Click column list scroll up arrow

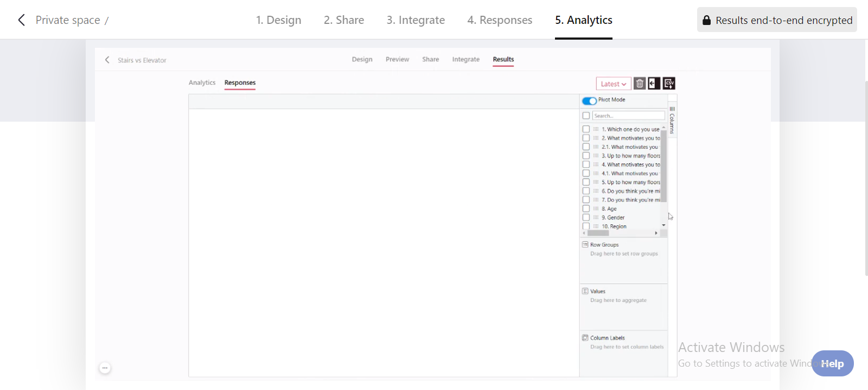(x=663, y=127)
